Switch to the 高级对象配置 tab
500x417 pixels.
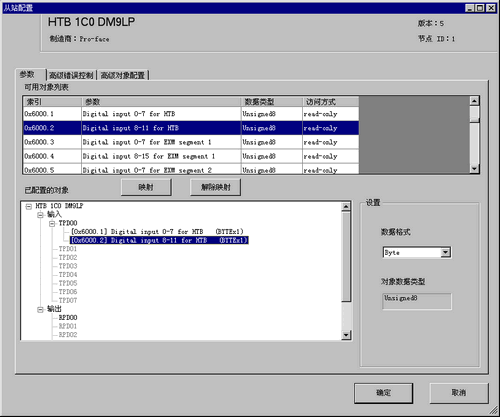123,75
